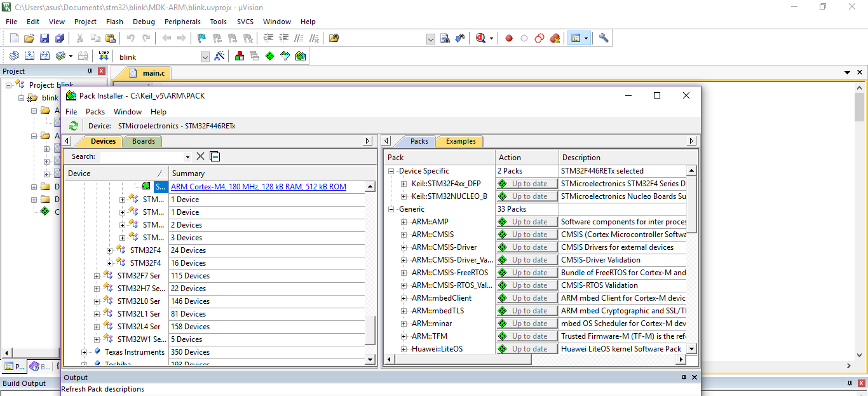The image size is (868, 396).
Task: Insert a breakpoint with red dot
Action: (x=509, y=38)
